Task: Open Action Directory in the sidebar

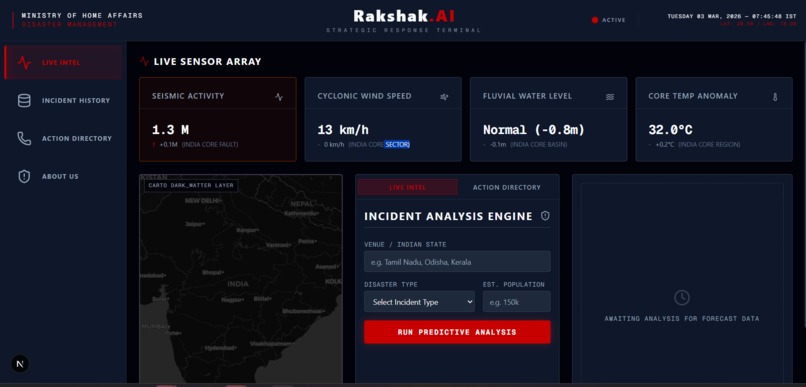Action: (63, 139)
